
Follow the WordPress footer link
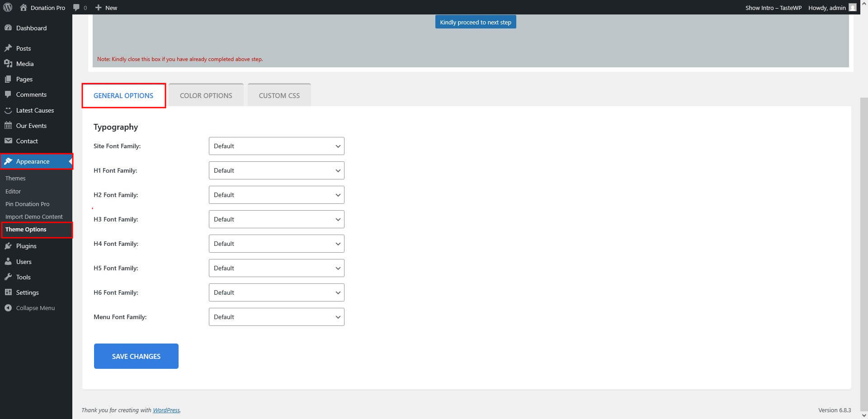click(166, 410)
